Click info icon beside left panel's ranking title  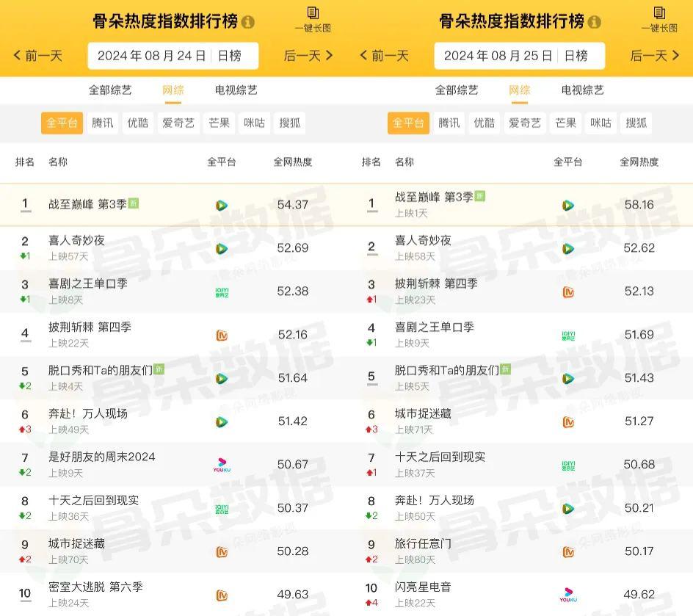(x=248, y=22)
